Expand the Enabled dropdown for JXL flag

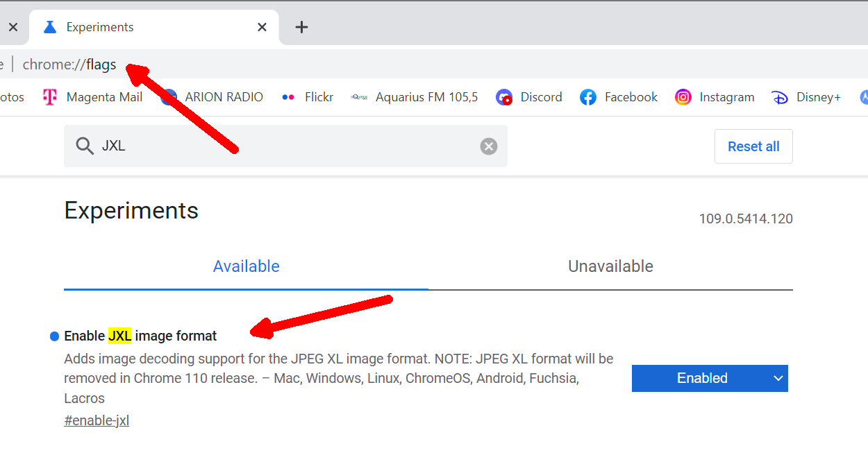point(710,378)
